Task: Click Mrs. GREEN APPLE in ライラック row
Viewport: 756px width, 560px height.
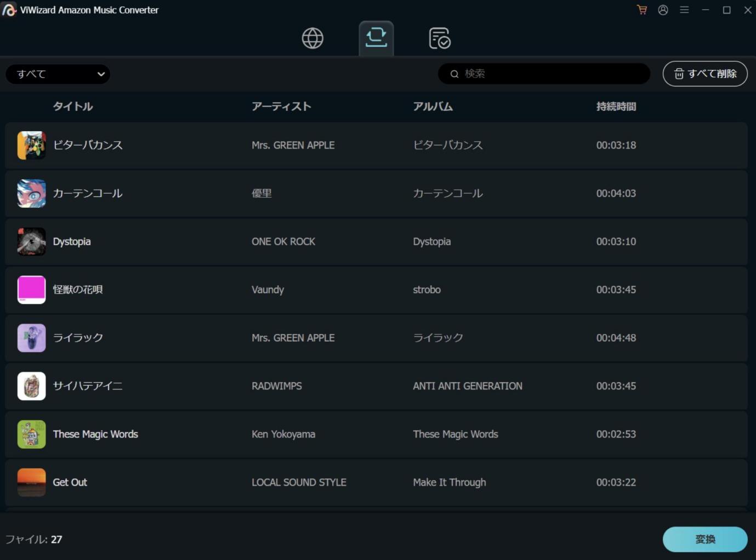Action: (x=293, y=338)
